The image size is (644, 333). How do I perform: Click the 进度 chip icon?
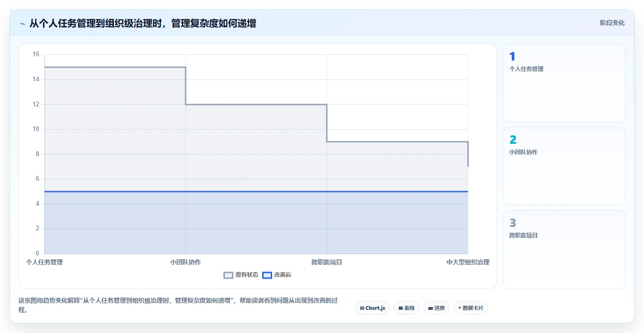(x=430, y=308)
